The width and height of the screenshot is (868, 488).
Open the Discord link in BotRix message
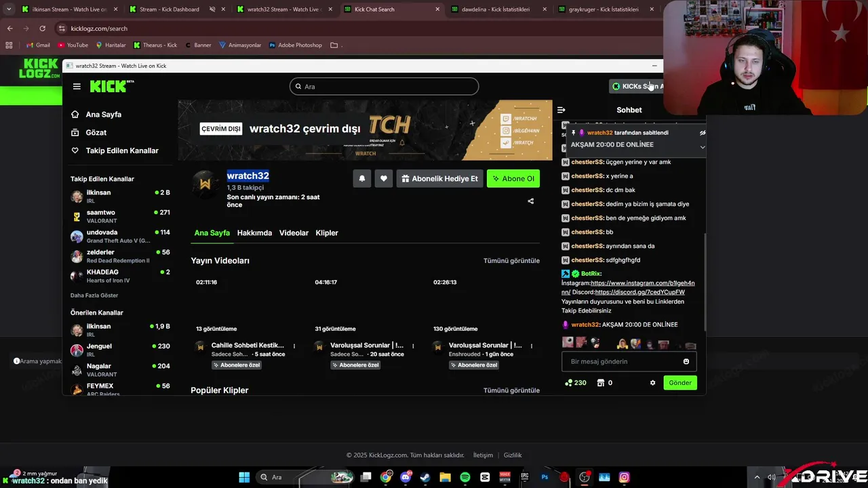[639, 292]
